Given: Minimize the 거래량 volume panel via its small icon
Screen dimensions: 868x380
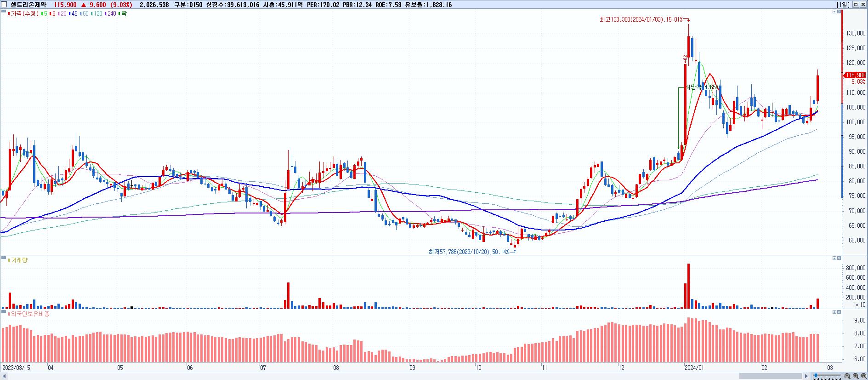Looking at the screenshot, I should click(834, 258).
